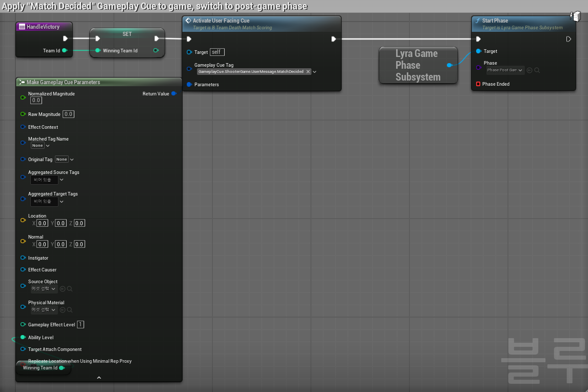Click the Start Phase execution input pin
The height and width of the screenshot is (392, 588).
click(x=478, y=39)
